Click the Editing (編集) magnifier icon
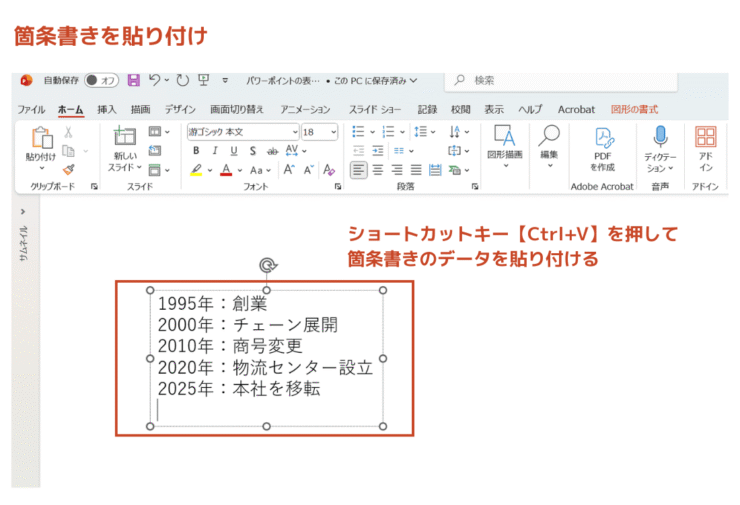 (549, 135)
